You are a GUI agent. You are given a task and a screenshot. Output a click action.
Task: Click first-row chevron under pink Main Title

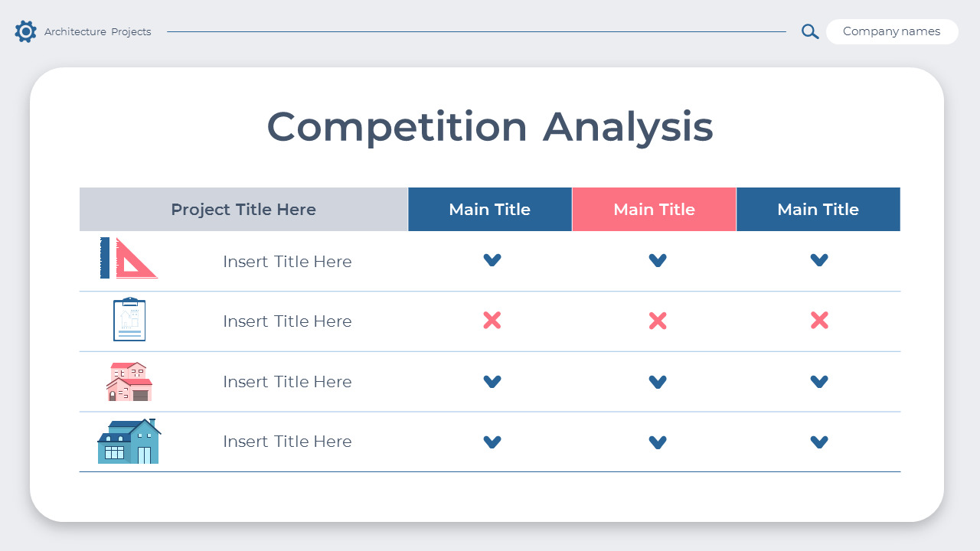coord(658,260)
